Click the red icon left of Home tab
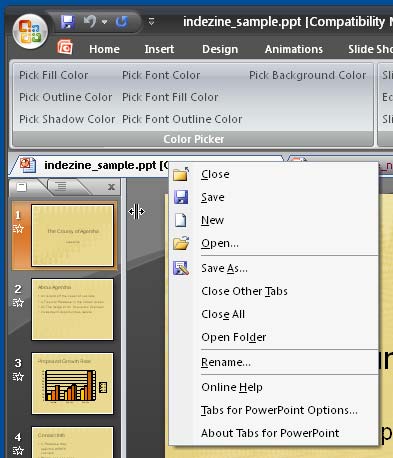Image resolution: width=393 pixels, height=458 pixels. (65, 47)
